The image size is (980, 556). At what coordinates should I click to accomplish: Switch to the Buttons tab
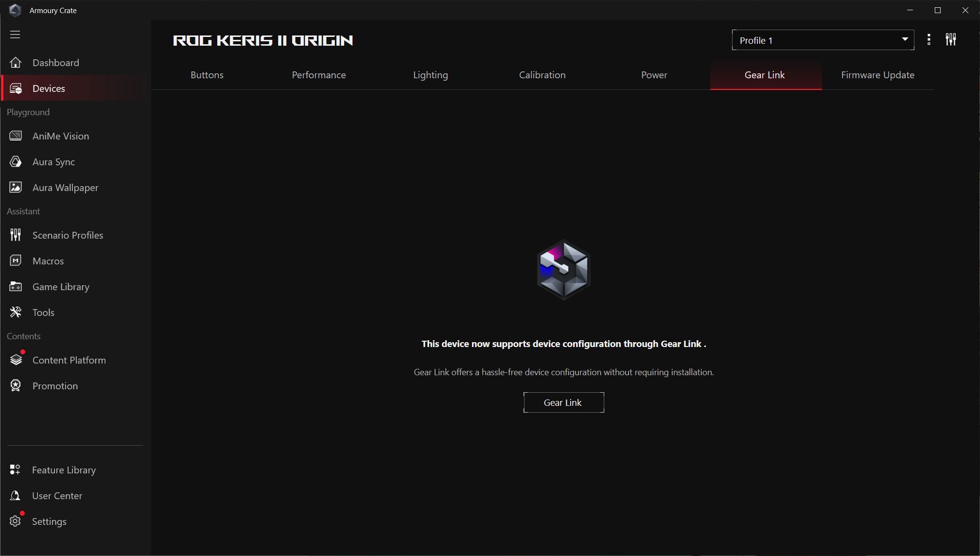(x=207, y=75)
